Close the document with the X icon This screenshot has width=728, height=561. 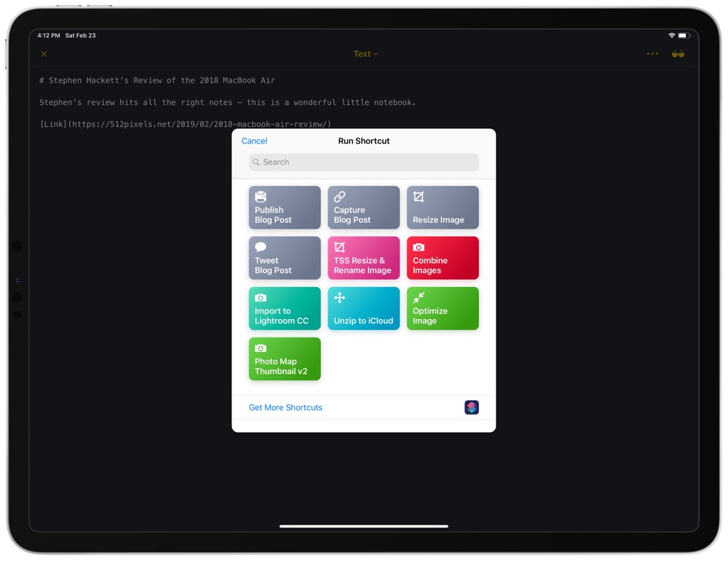point(44,54)
